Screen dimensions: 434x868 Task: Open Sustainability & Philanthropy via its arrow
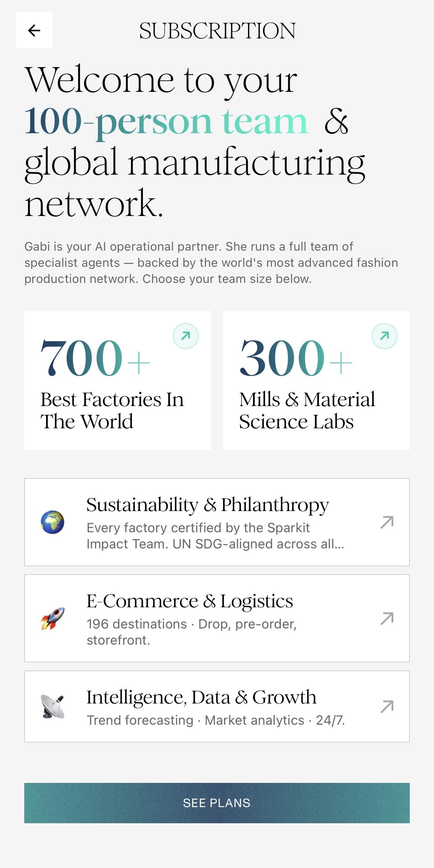tap(387, 522)
